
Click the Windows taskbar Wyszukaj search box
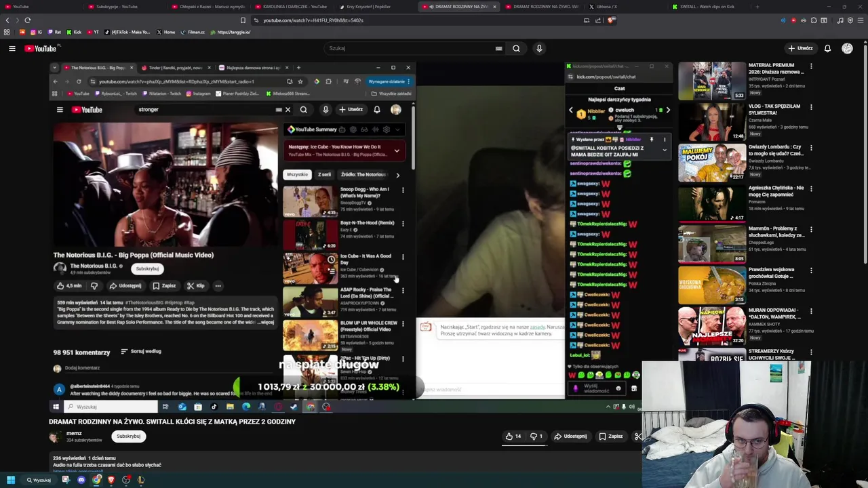click(x=39, y=480)
